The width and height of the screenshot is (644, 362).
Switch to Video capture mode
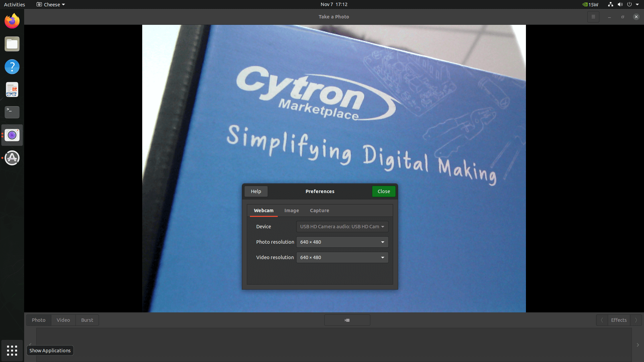63,320
